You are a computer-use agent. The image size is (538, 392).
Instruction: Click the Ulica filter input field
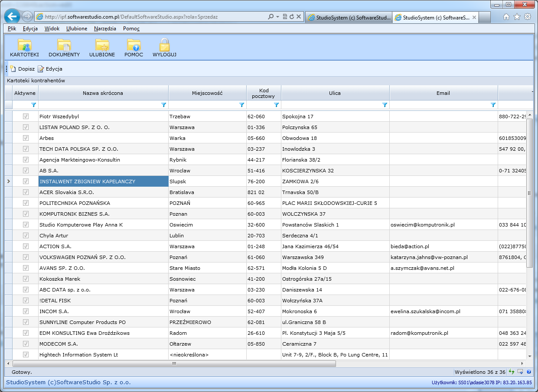click(x=331, y=105)
